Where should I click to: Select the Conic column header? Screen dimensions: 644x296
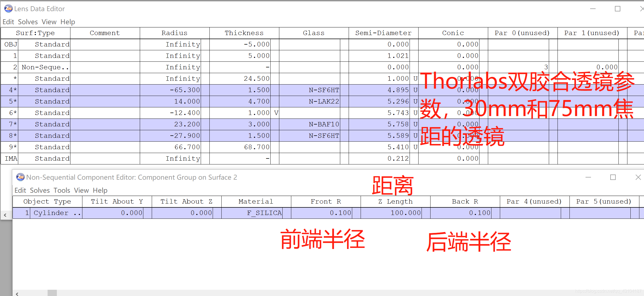[453, 33]
